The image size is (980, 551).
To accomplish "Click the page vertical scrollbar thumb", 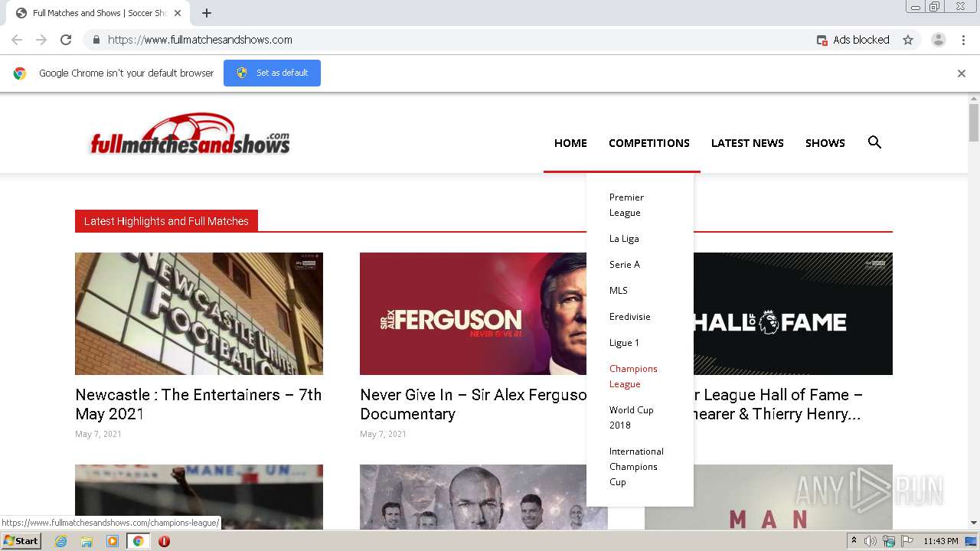I will pyautogui.click(x=974, y=123).
